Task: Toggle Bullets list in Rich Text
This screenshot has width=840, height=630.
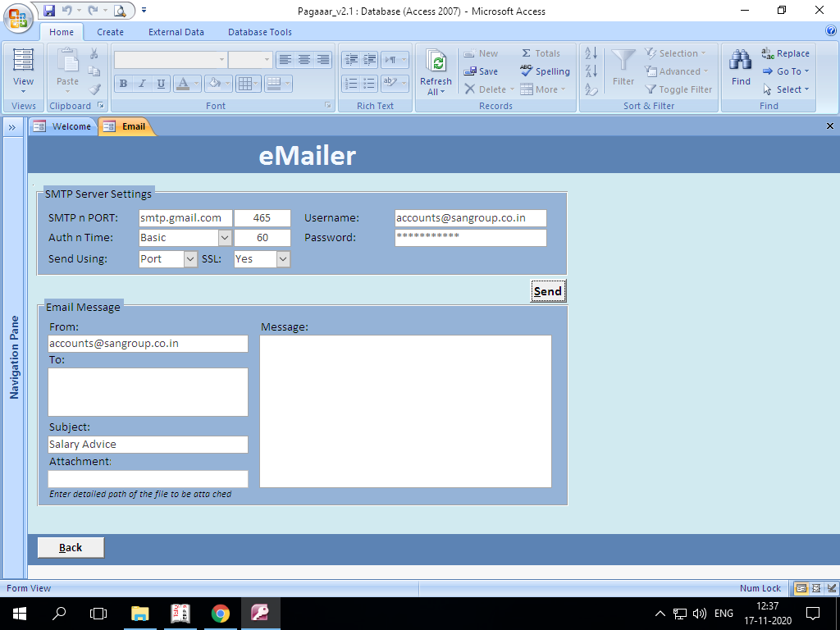Action: click(370, 84)
